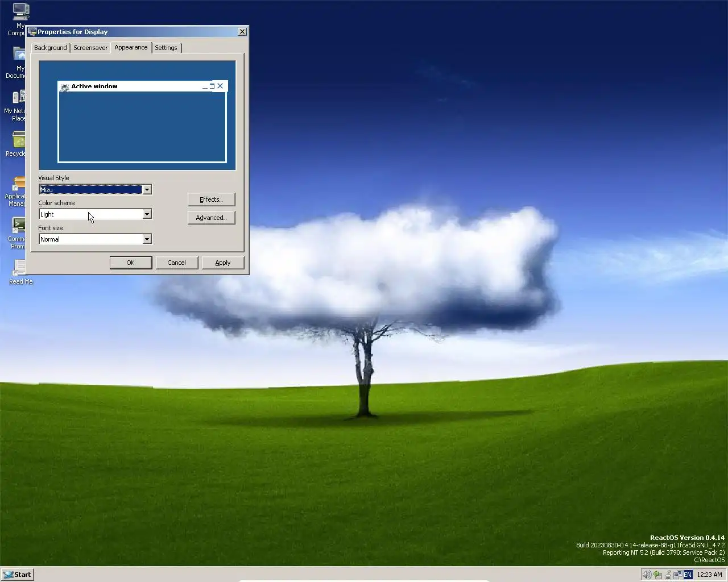Screen dimensions: 728x582
Task: Click the Font size label
Action: pyautogui.click(x=51, y=228)
